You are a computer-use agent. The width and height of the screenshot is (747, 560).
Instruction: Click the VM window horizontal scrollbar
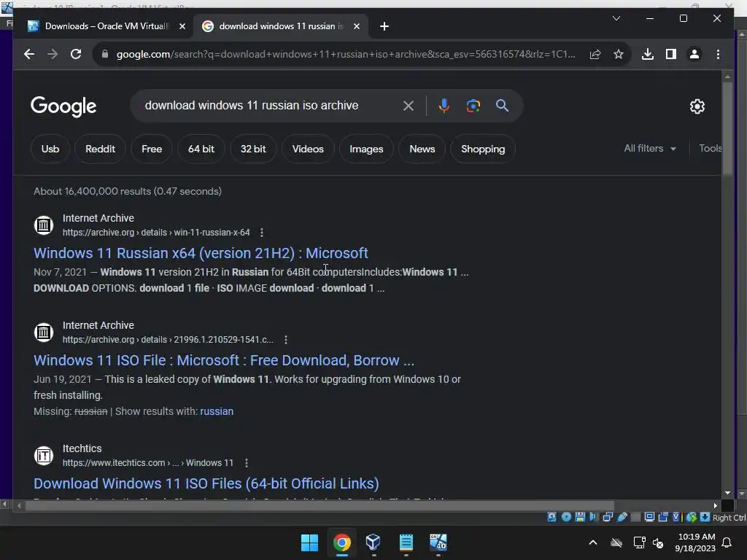(x=320, y=506)
